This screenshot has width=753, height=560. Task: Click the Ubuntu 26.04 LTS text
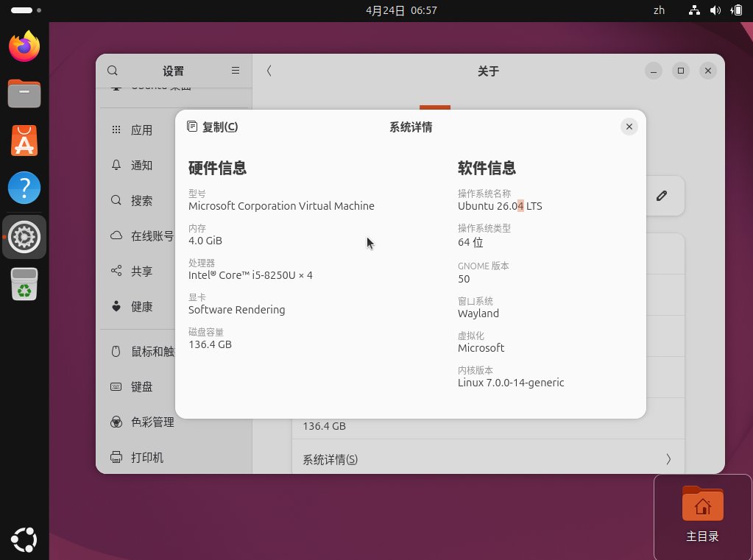[x=500, y=206]
